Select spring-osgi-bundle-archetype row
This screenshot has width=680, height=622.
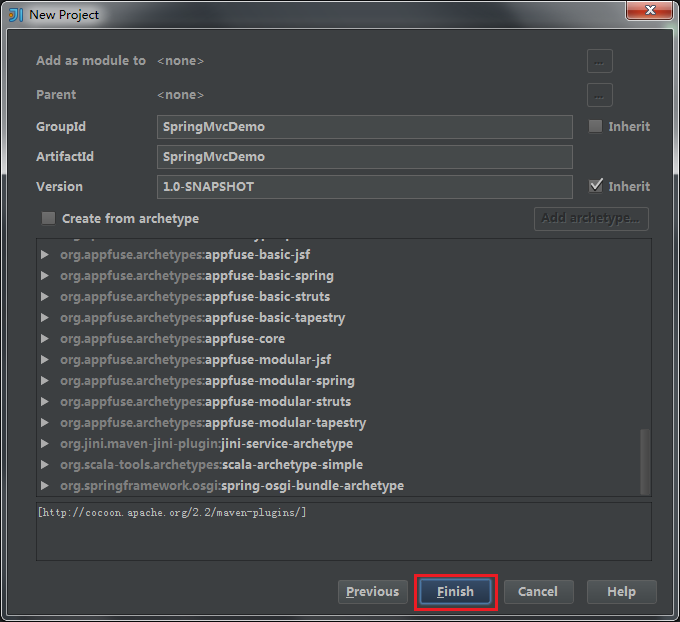tap(232, 485)
